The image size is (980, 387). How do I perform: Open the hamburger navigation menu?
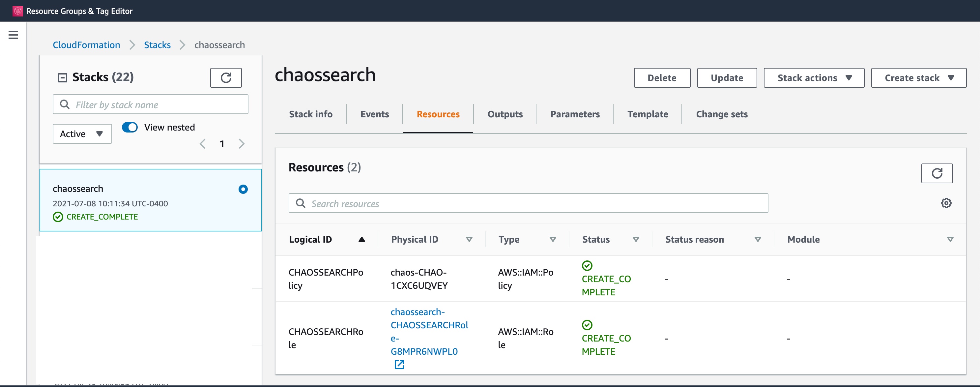pos(13,35)
